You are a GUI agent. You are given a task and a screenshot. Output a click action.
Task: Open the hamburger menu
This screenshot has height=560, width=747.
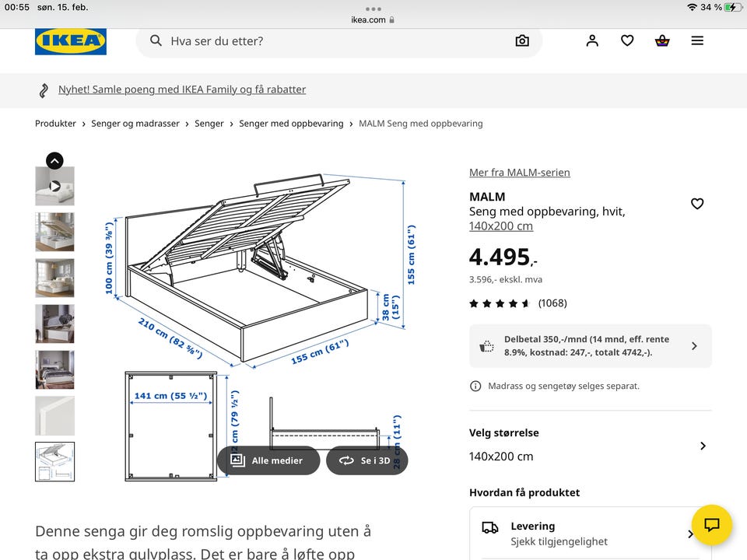pos(697,41)
